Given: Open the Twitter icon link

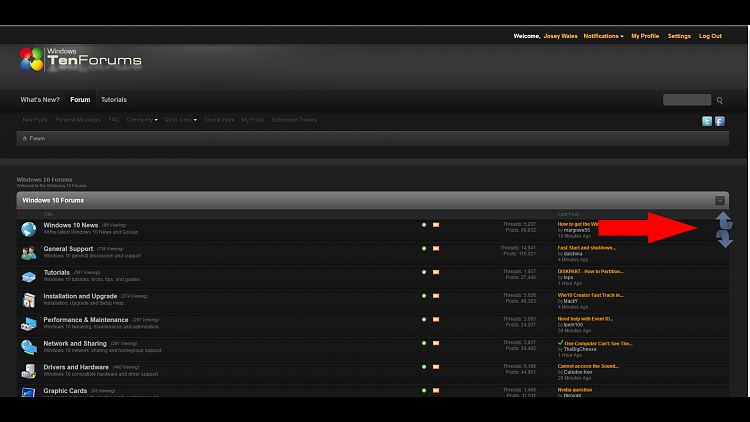Looking at the screenshot, I should point(706,121).
